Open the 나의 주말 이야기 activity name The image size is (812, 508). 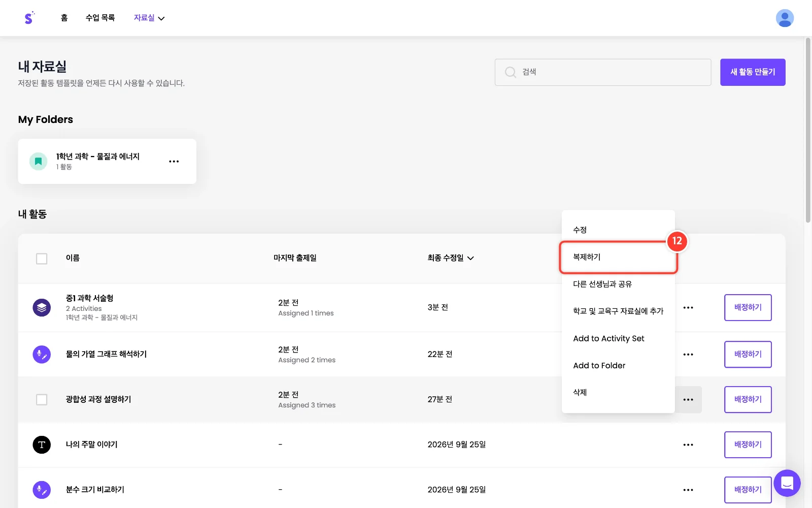(x=91, y=444)
